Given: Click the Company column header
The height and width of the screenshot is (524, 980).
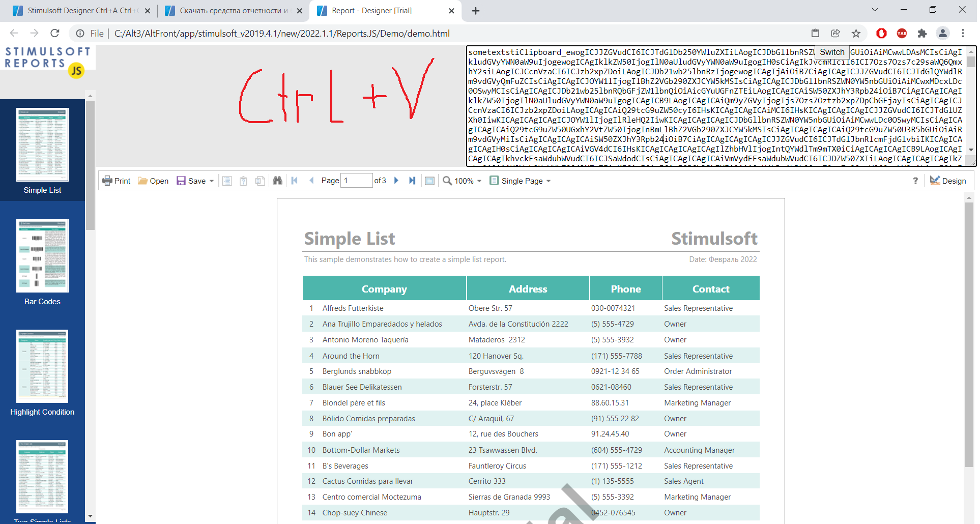Looking at the screenshot, I should click(384, 288).
